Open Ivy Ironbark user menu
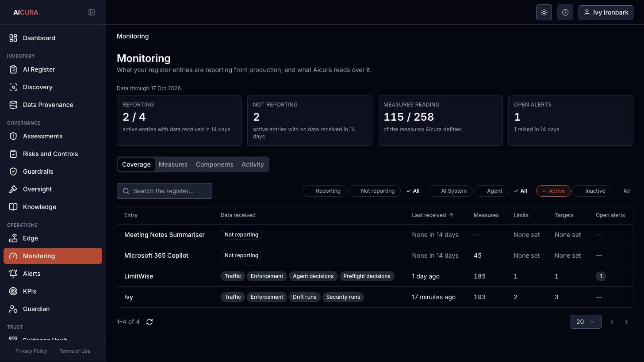644x362 pixels. pyautogui.click(x=606, y=12)
